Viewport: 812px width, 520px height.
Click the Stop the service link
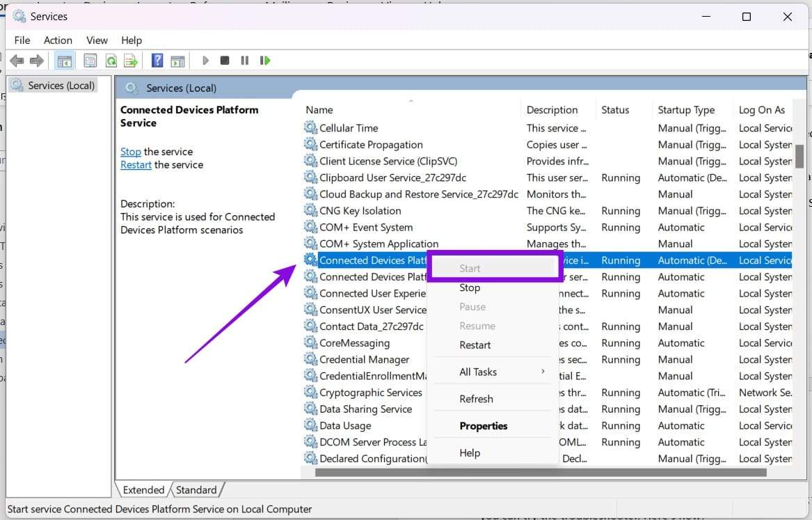[x=131, y=152]
